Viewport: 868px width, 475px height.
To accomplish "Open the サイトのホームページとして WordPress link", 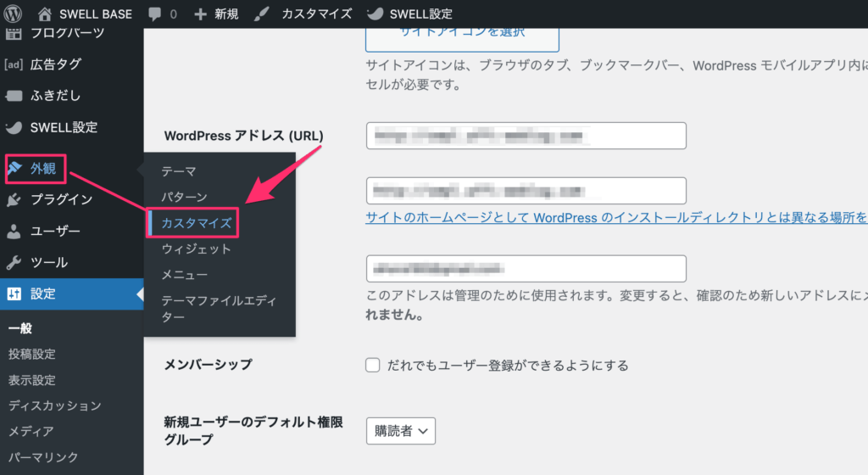I will (x=616, y=218).
